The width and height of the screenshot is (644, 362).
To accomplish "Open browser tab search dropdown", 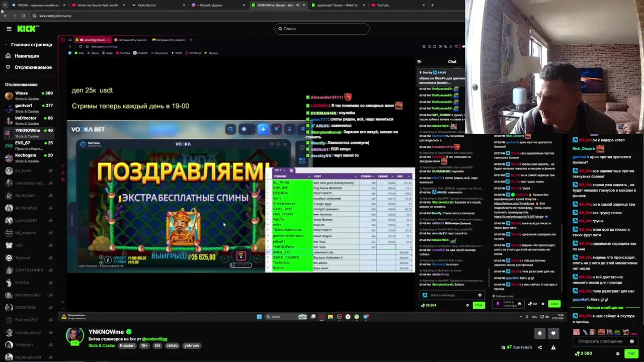I will tap(6, 5).
